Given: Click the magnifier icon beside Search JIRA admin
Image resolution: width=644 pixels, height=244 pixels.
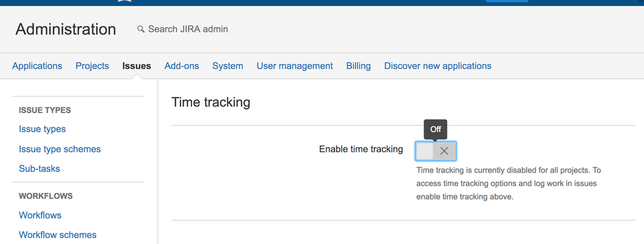Looking at the screenshot, I should pyautogui.click(x=141, y=29).
